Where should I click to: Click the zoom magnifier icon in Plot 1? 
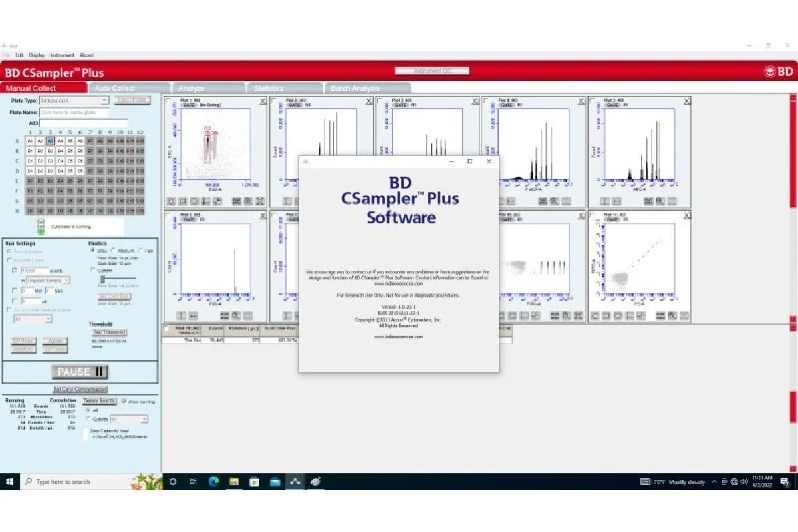pyautogui.click(x=248, y=201)
